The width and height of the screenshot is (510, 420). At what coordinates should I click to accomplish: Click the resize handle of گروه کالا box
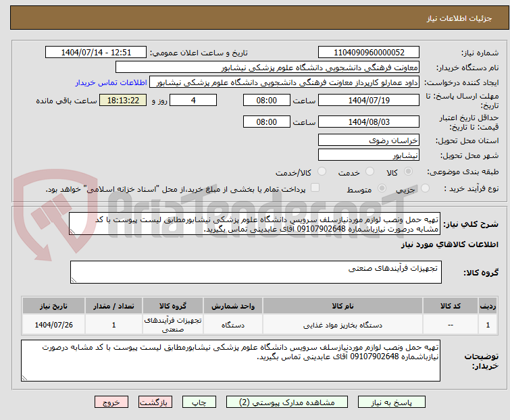tap(74, 280)
